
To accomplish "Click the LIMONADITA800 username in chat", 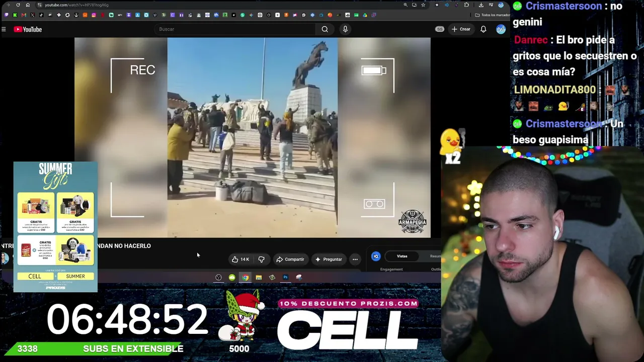I will (x=554, y=89).
